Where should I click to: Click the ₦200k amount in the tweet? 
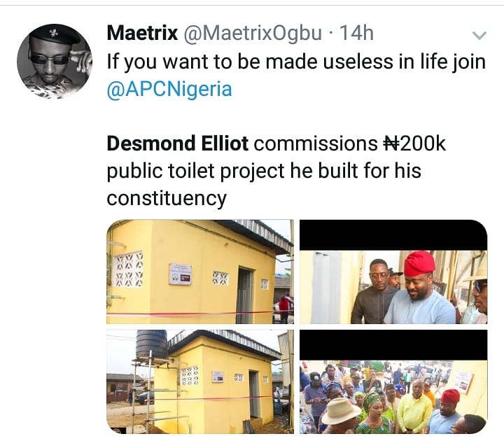[x=414, y=144]
